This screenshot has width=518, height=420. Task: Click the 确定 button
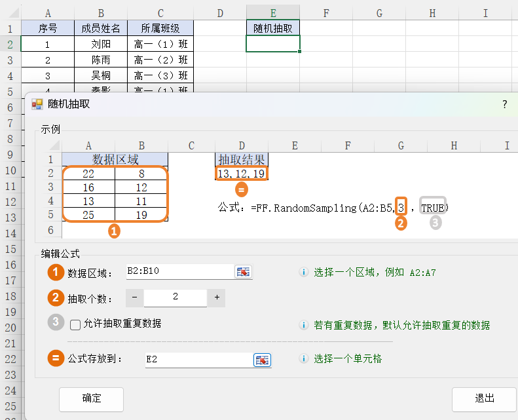[x=91, y=398]
